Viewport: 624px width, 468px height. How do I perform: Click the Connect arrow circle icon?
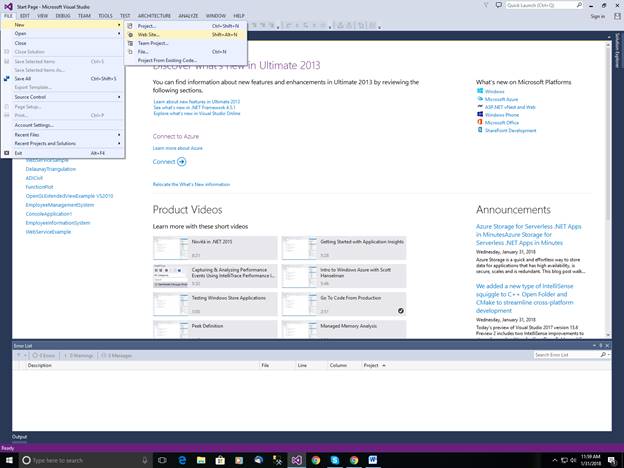click(x=181, y=162)
